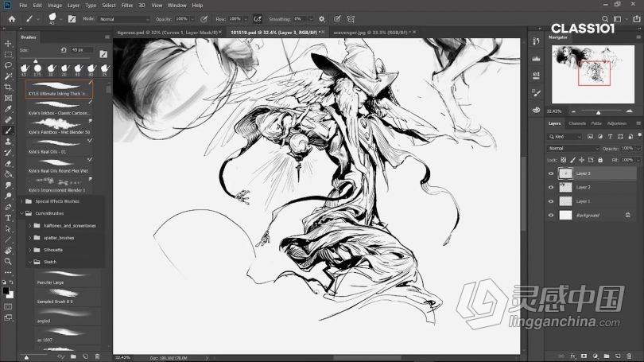
Task: Select KYLE Ultimate Inking Thick brush
Action: click(59, 89)
